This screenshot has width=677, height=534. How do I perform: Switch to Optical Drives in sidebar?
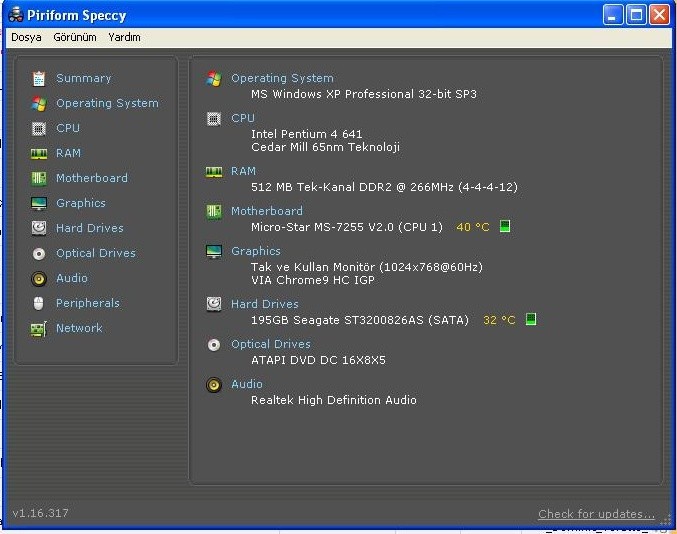click(96, 253)
